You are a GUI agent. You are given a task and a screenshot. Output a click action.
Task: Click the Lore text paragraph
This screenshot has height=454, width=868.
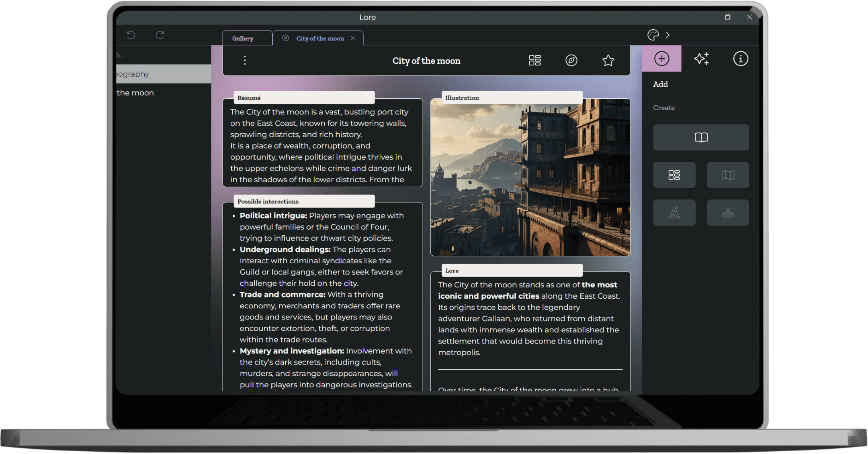click(530, 318)
